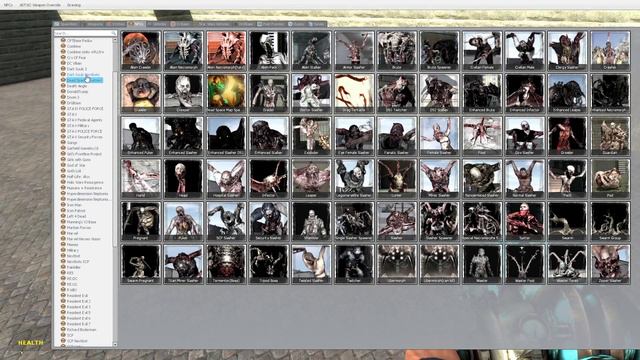This screenshot has height=360, width=640.
Task: Select the Hospital Slasher NPC
Action: click(x=226, y=178)
